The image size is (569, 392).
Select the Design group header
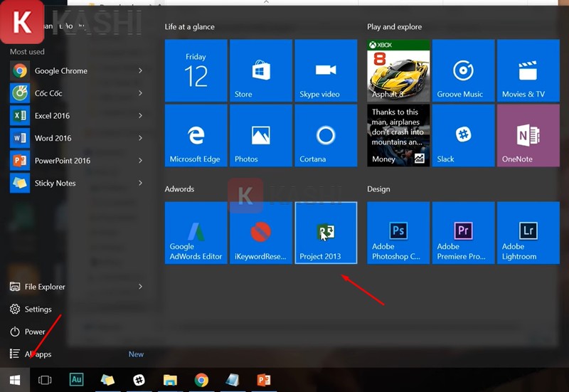[x=378, y=189]
